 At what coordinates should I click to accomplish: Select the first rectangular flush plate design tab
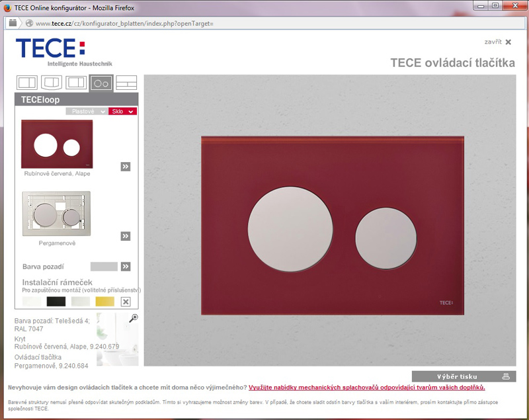(27, 82)
